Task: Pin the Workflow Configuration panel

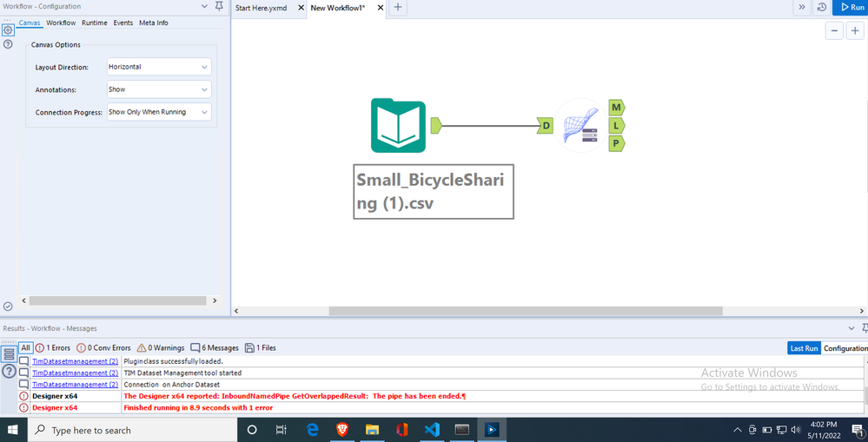Action: coord(219,6)
